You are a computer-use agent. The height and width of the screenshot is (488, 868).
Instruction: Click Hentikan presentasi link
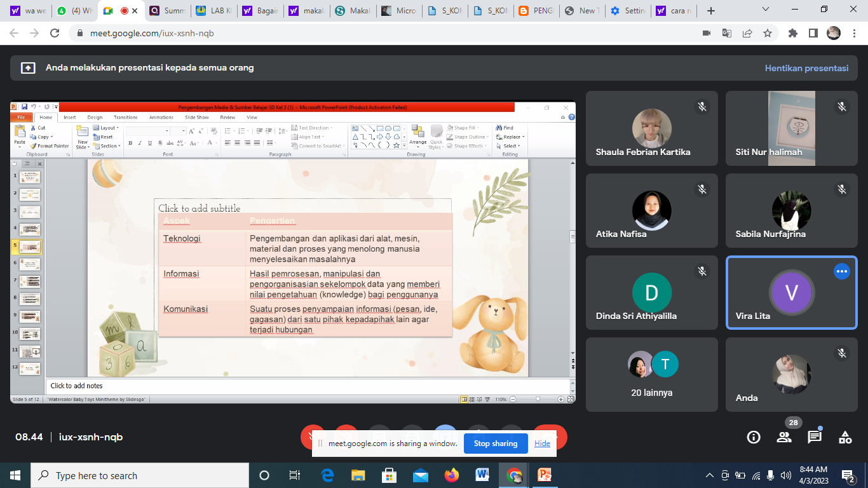806,68
